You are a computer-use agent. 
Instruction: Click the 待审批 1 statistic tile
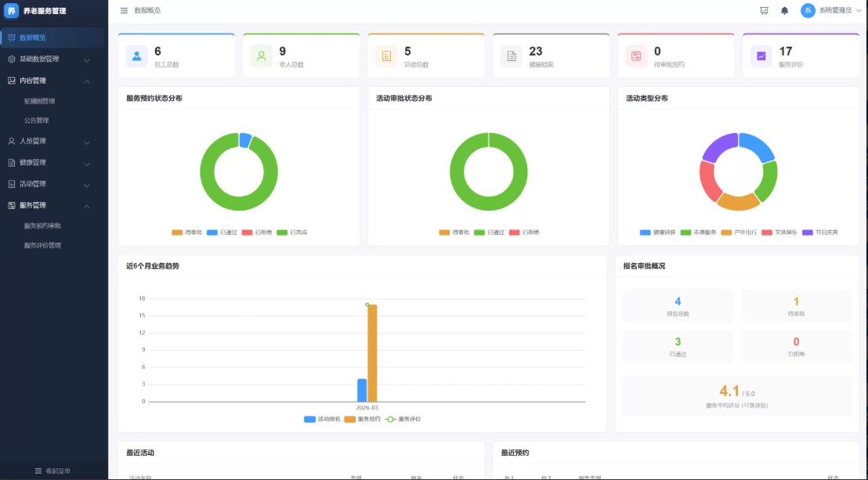pyautogui.click(x=796, y=305)
